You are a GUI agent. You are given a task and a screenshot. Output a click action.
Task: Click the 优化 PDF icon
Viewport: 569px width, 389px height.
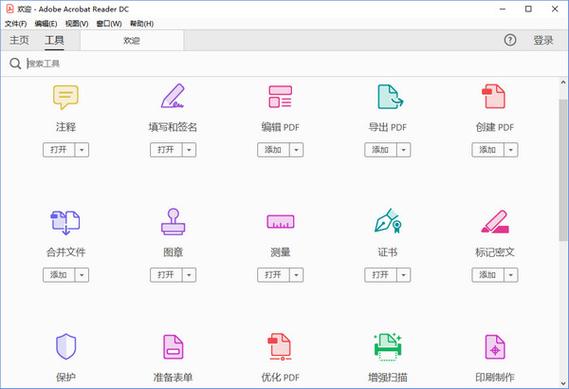tap(279, 347)
